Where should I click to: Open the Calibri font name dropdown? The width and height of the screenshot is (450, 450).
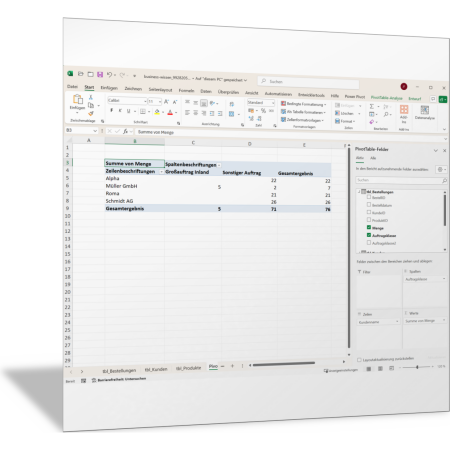tap(145, 101)
